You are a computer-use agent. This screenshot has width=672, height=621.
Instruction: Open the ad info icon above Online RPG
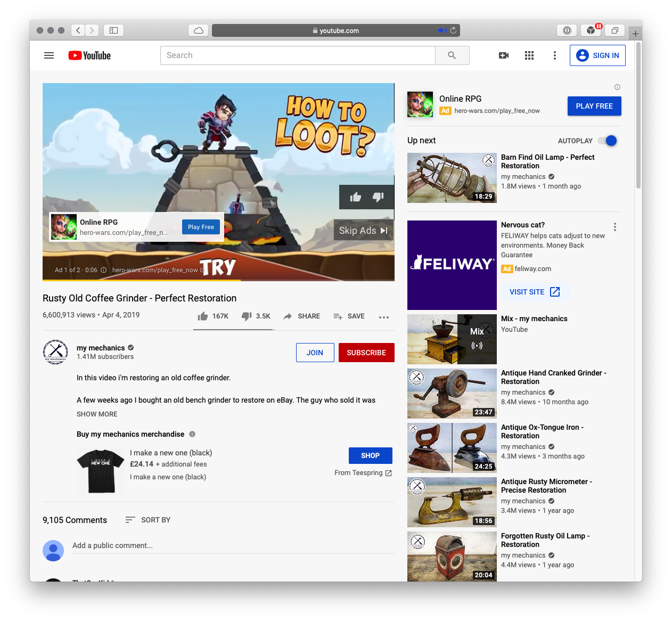coord(617,87)
